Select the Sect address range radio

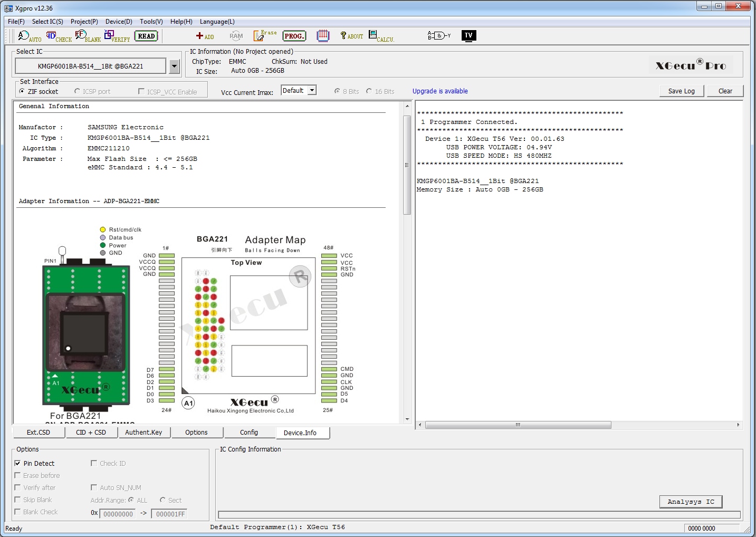click(x=162, y=500)
